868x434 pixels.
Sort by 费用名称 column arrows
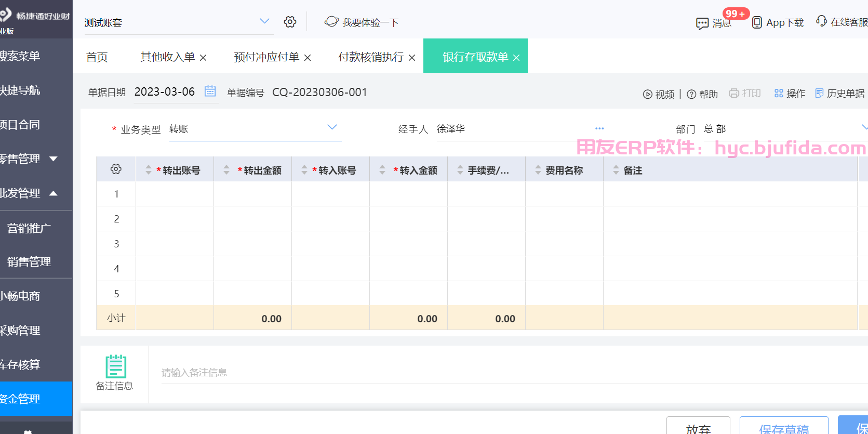[538, 169]
